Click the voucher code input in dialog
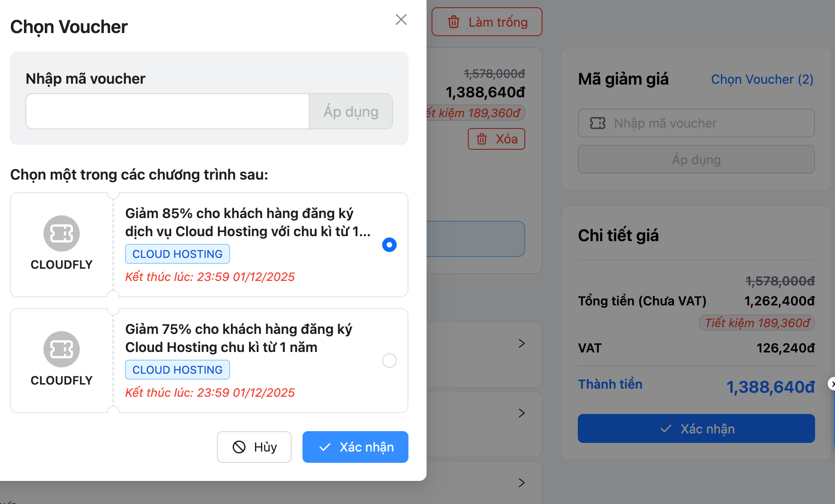835x504 pixels. [x=168, y=111]
